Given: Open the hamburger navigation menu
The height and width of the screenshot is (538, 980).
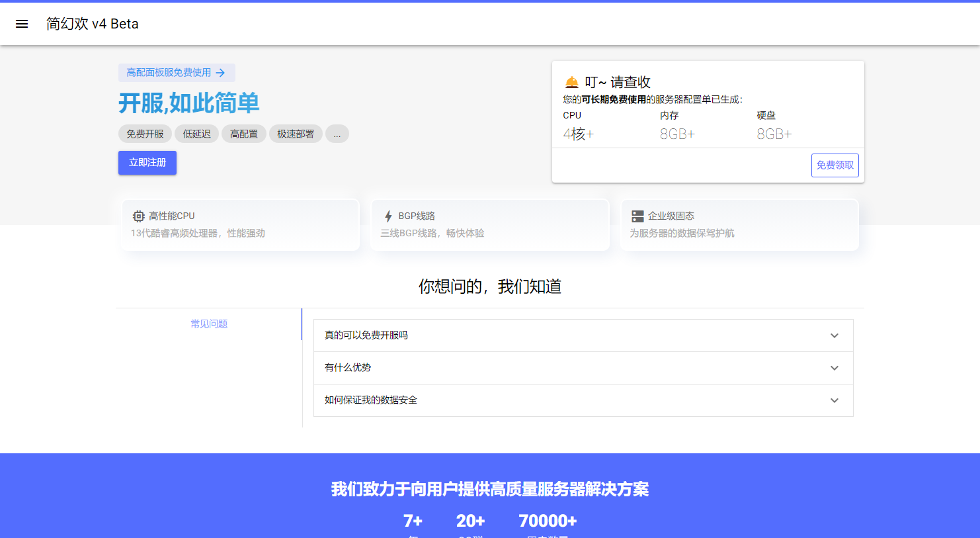Looking at the screenshot, I should (22, 23).
